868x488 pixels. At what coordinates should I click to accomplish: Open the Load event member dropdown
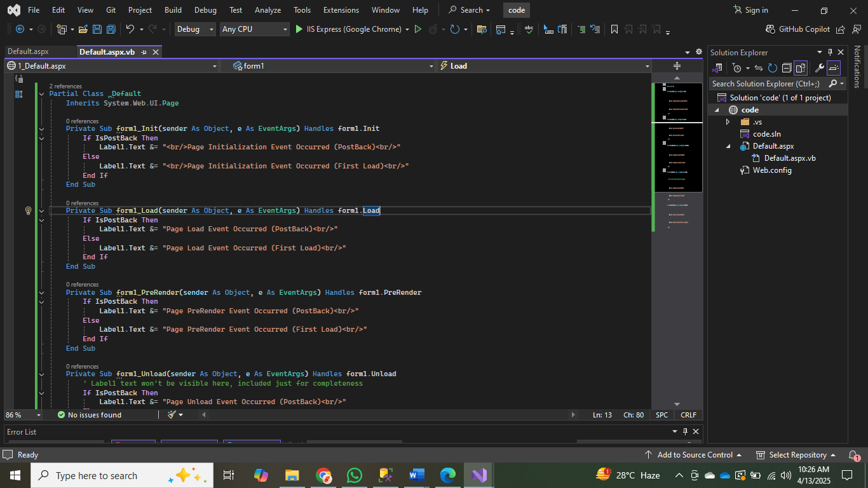(x=545, y=66)
